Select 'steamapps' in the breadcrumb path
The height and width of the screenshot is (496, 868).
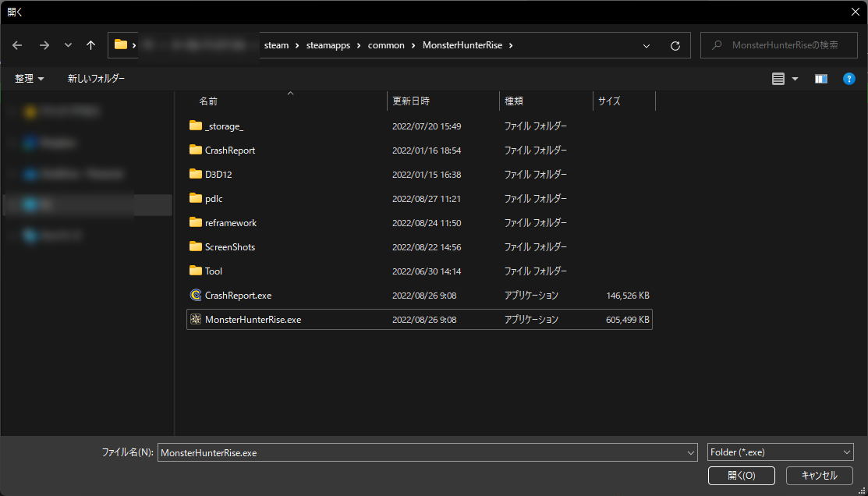click(328, 45)
